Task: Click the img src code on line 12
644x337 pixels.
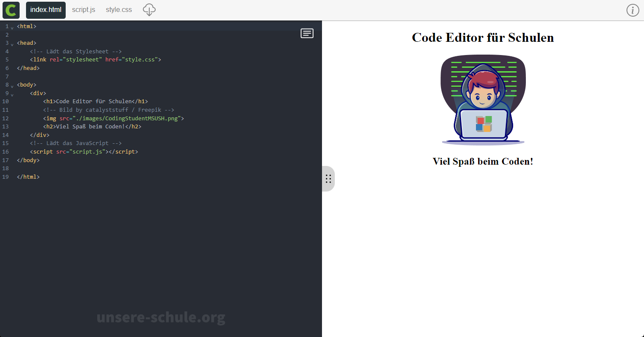Action: point(113,118)
